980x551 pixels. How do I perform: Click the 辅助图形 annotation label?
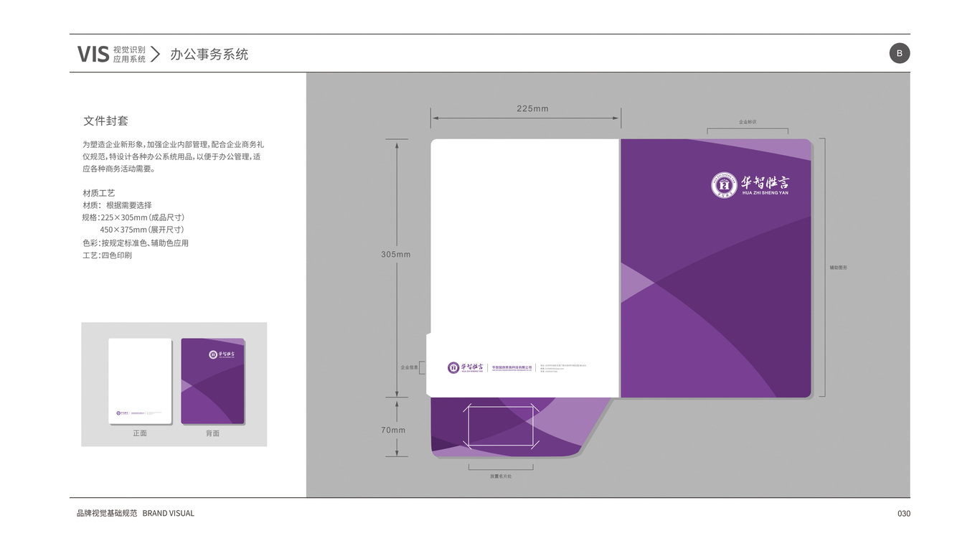click(839, 268)
